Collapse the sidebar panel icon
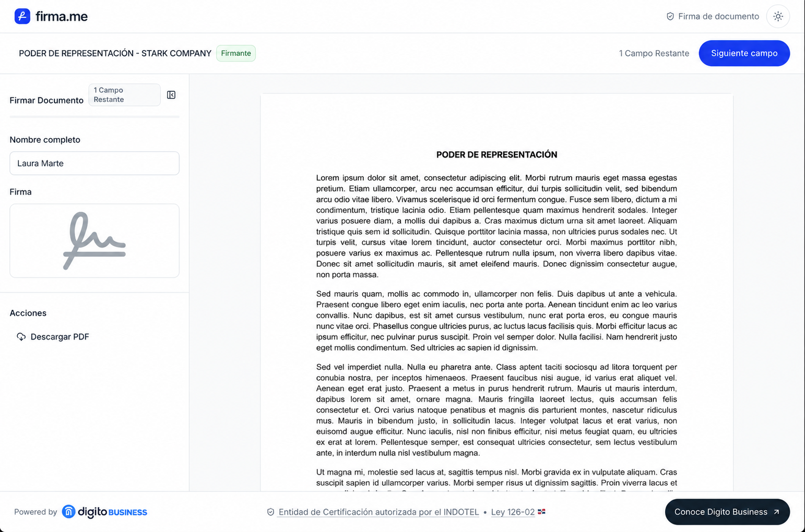 171,95
